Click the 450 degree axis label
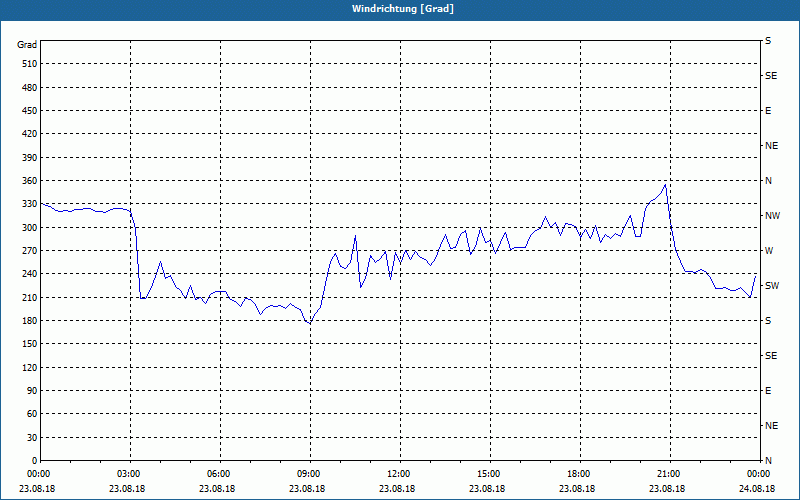The width and height of the screenshot is (800, 500). point(30,111)
